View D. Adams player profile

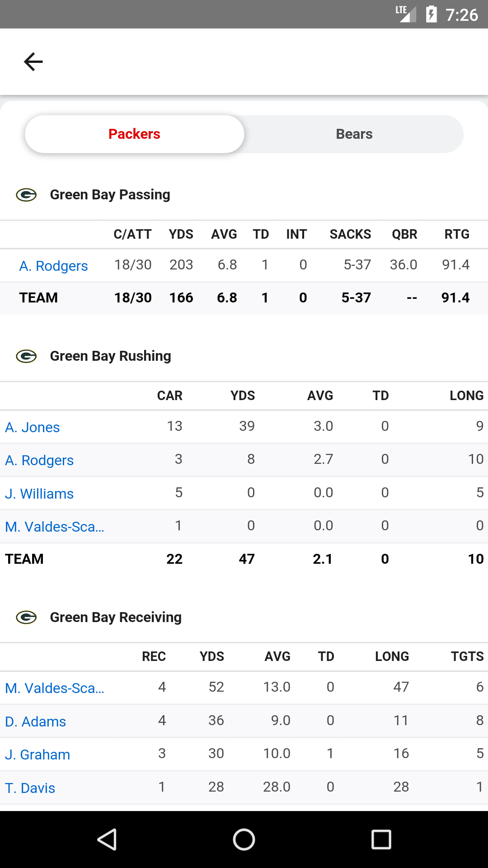(x=36, y=722)
